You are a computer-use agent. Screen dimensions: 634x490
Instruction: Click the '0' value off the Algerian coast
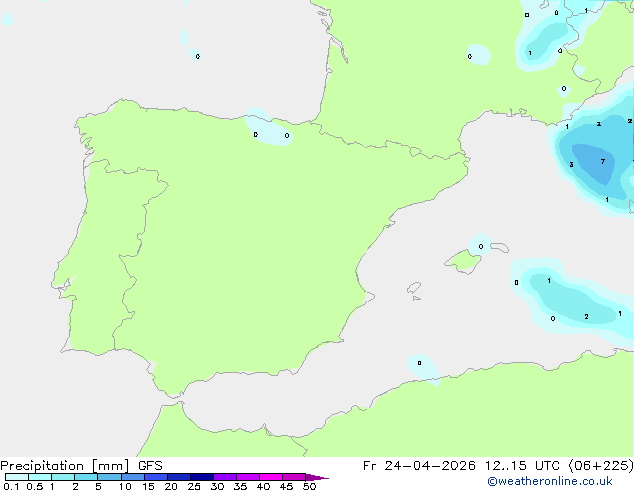pyautogui.click(x=419, y=363)
